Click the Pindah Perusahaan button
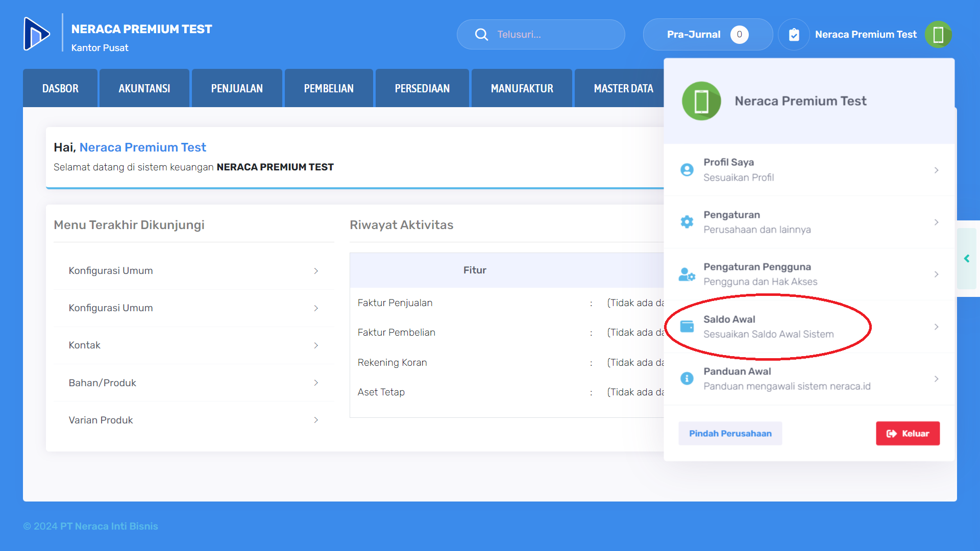Screen dimensions: 980x551 (730, 433)
